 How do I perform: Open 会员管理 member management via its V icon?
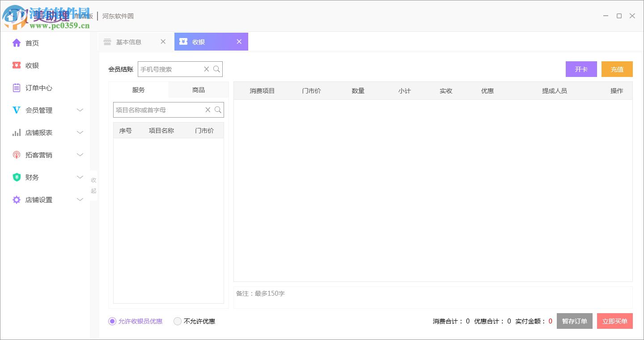pyautogui.click(x=16, y=110)
